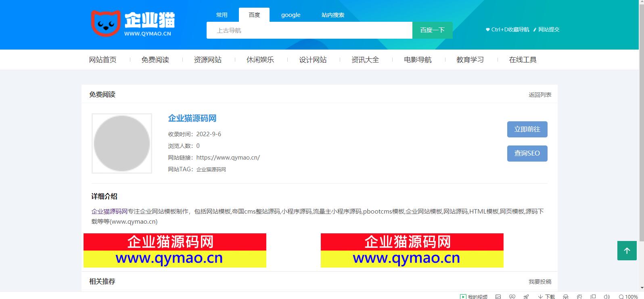Screen dimensions: 644x299
Task: Click the speaker sound icon in the status bar
Action: [606, 297]
